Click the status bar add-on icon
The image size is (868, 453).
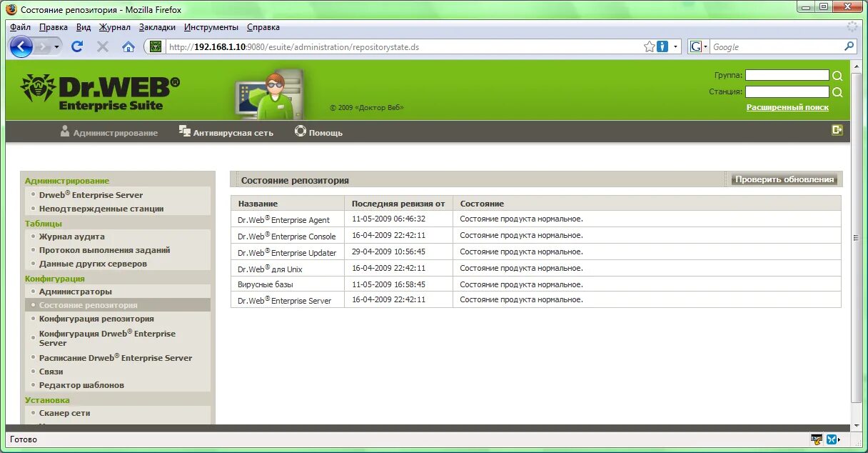(816, 439)
